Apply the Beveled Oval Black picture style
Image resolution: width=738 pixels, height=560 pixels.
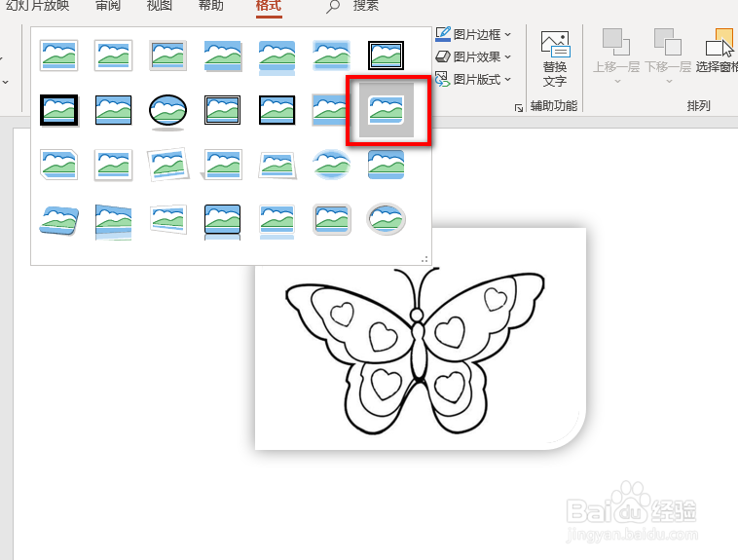(x=168, y=112)
